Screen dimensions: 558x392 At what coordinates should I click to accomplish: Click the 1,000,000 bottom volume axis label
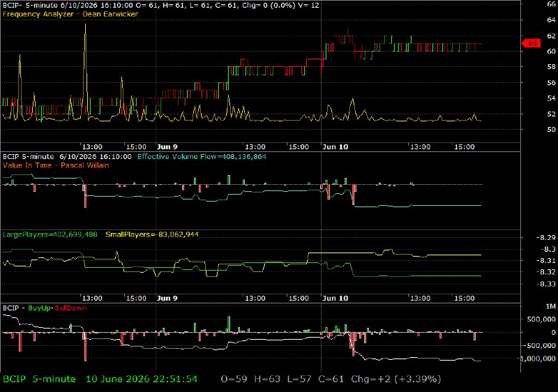(538, 359)
